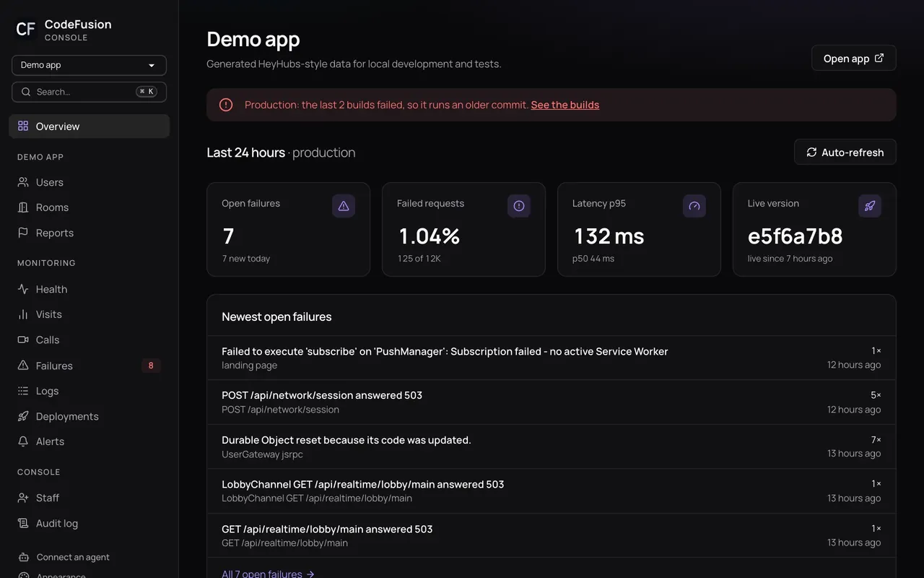
Task: Open the LobbyChannel GET lobby/main failure
Action: tap(552, 491)
